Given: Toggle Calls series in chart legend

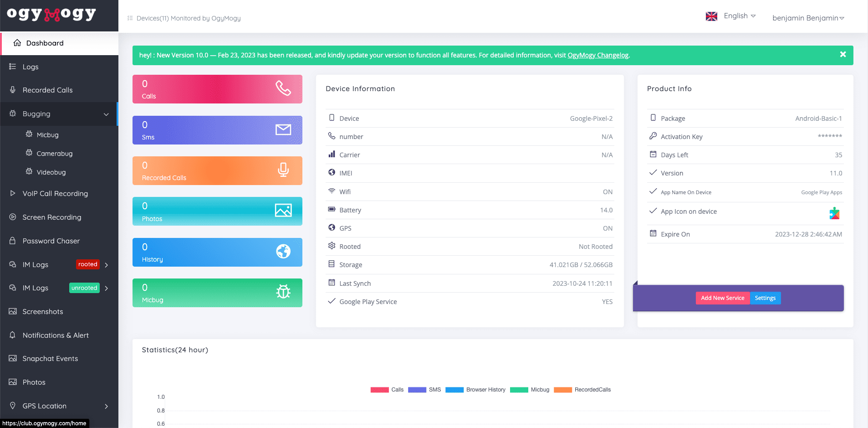Looking at the screenshot, I should pyautogui.click(x=387, y=390).
